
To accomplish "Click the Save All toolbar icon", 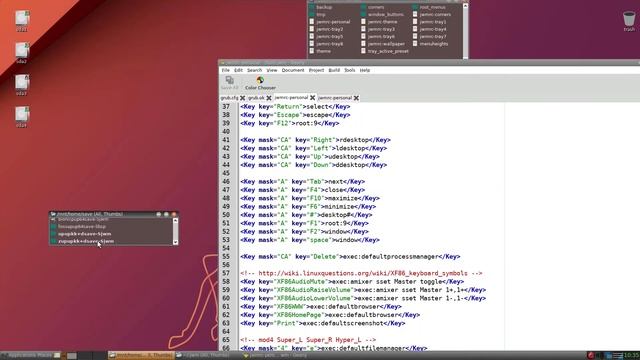I will (229, 83).
